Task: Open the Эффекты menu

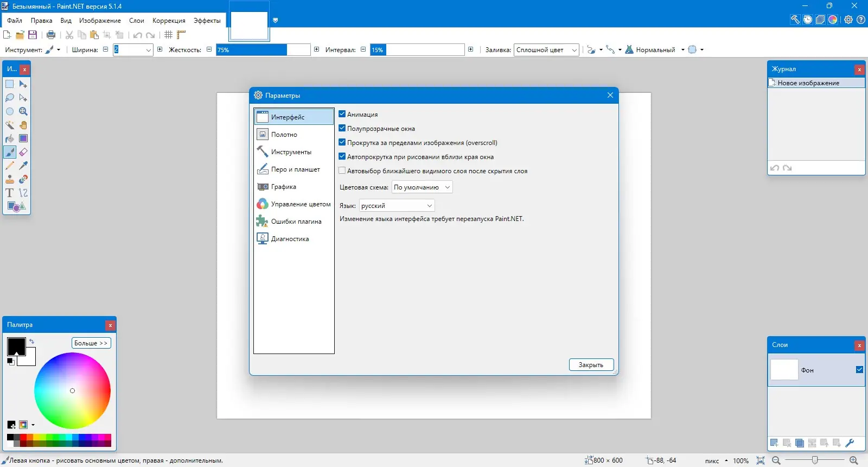Action: click(x=207, y=21)
